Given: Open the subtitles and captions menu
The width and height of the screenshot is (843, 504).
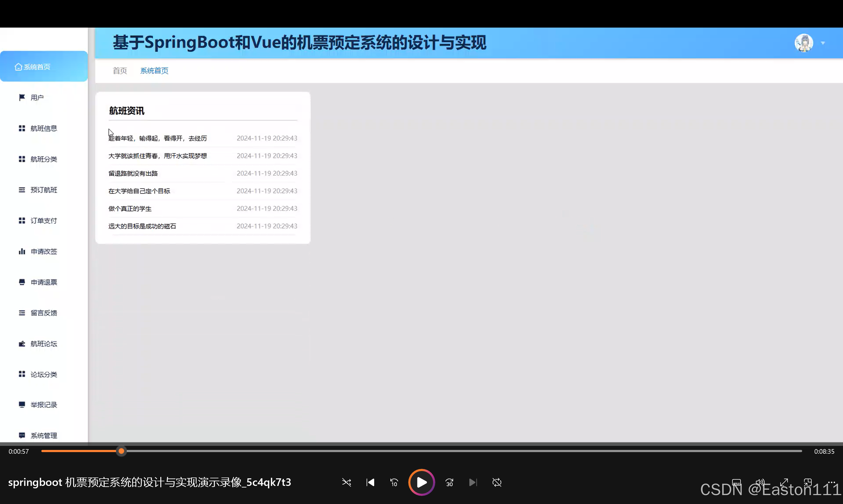Looking at the screenshot, I should pyautogui.click(x=736, y=482).
